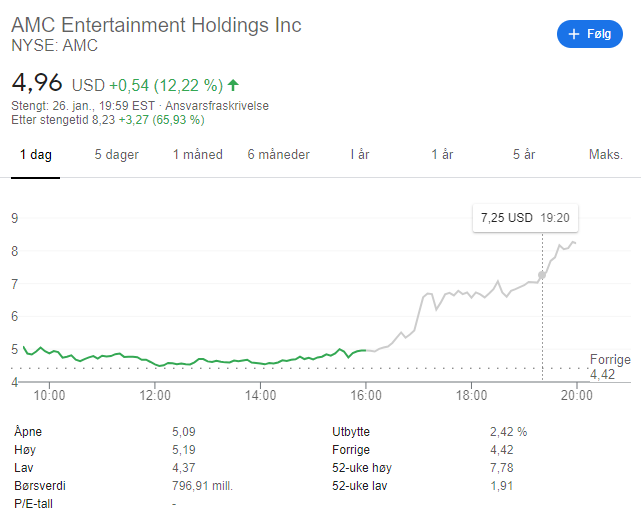Click the Høy value 5,19

(184, 450)
